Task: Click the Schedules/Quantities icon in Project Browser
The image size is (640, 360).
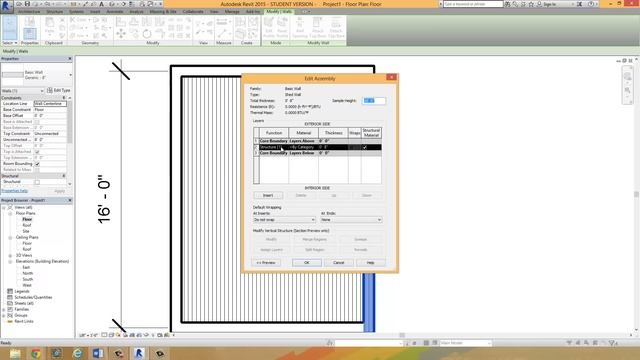Action: click(x=10, y=298)
